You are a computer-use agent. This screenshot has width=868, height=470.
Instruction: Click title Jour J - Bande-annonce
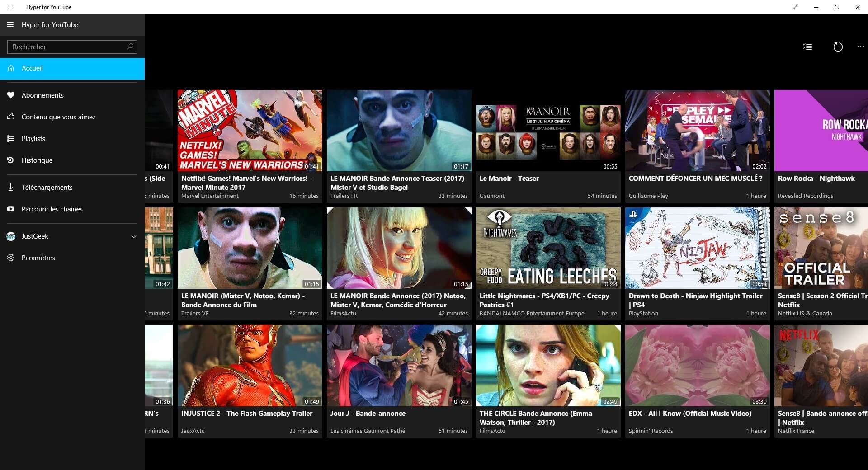click(x=368, y=414)
